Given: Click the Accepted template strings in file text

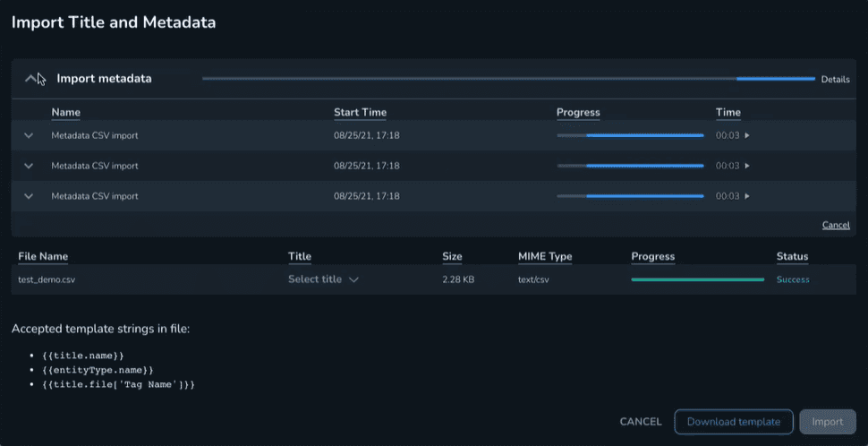Looking at the screenshot, I should 100,329.
